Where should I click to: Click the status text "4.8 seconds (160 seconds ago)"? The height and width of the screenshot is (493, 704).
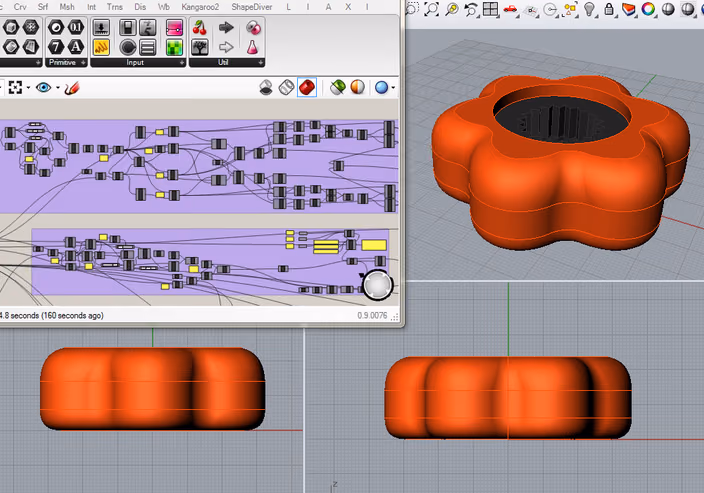52,316
